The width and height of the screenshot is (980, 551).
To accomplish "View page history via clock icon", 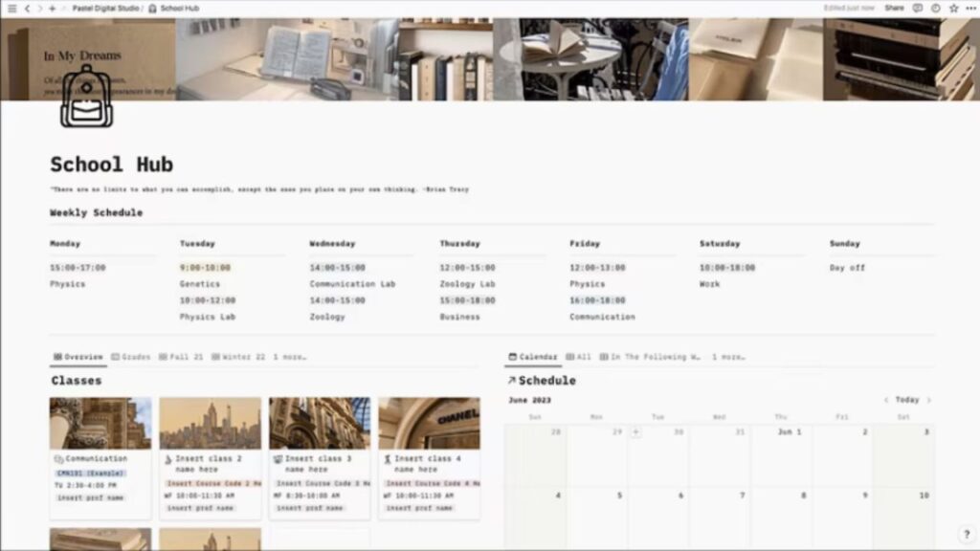I will click(x=935, y=8).
